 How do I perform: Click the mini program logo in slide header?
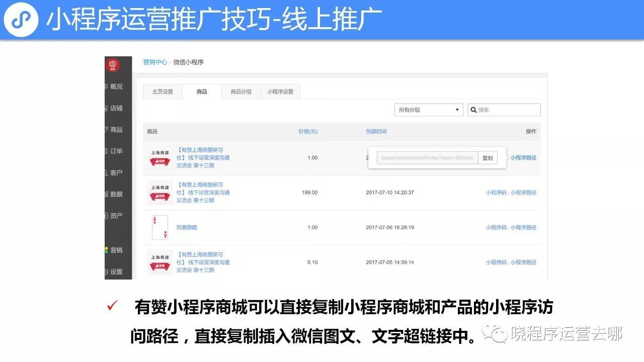coord(21,20)
